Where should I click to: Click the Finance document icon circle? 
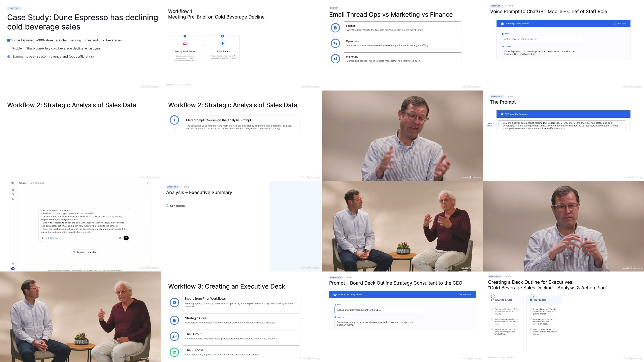pos(335,28)
